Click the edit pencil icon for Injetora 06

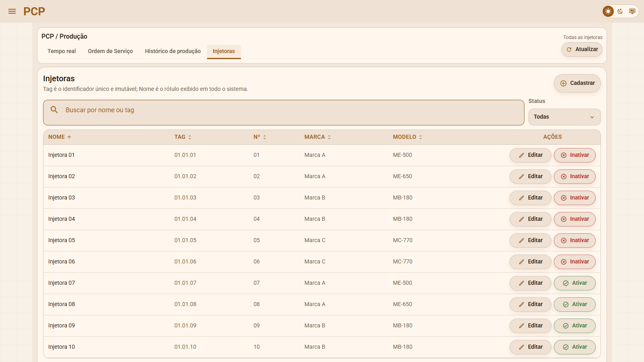(x=521, y=262)
